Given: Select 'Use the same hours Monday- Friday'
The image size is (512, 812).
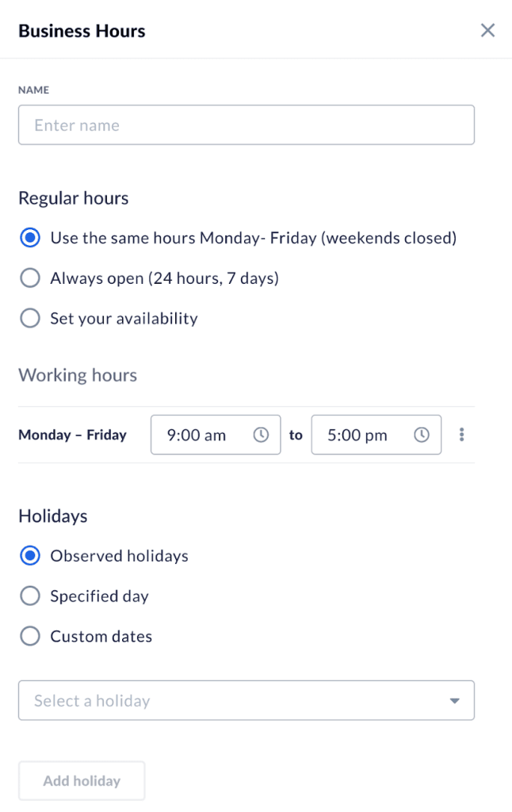Looking at the screenshot, I should (29, 237).
